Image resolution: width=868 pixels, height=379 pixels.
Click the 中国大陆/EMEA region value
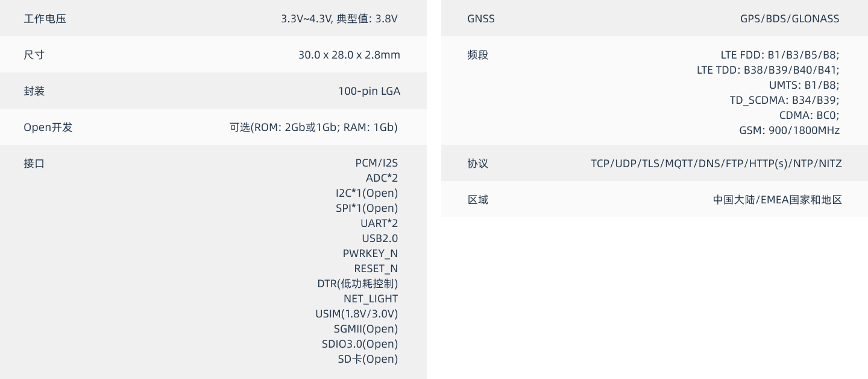coord(777,200)
